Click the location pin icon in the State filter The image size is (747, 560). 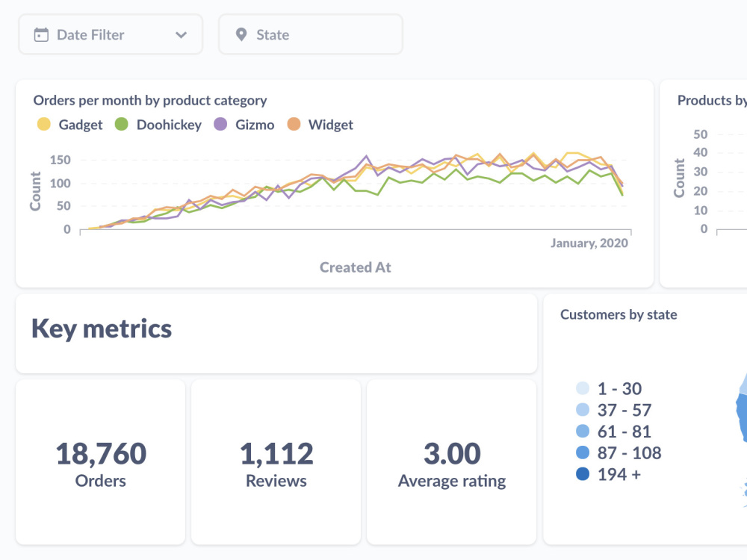tap(240, 34)
